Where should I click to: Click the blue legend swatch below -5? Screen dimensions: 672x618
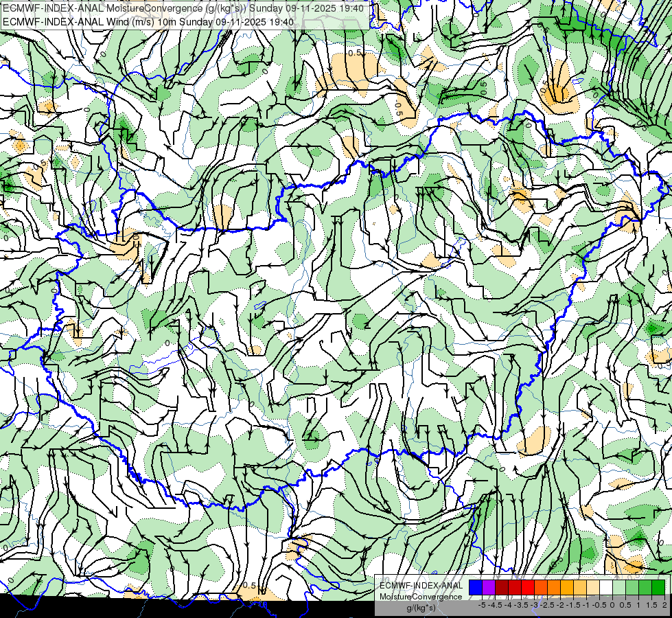coord(476,587)
